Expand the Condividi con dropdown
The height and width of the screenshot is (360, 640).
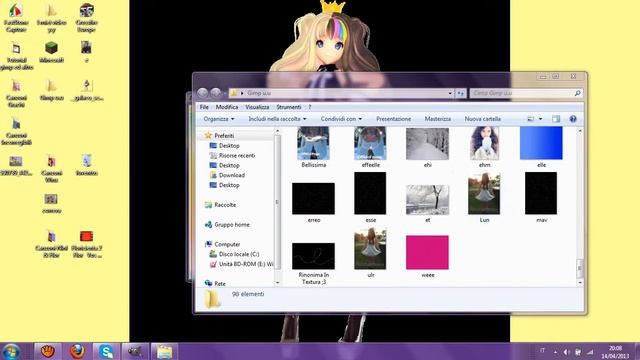click(341, 119)
